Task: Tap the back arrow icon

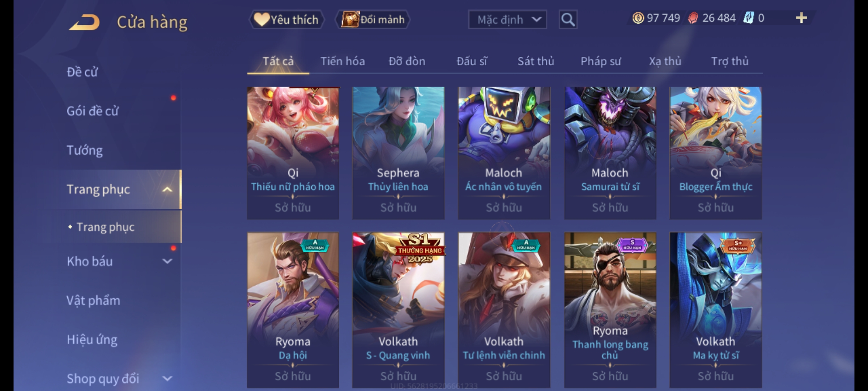Action: pos(85,22)
